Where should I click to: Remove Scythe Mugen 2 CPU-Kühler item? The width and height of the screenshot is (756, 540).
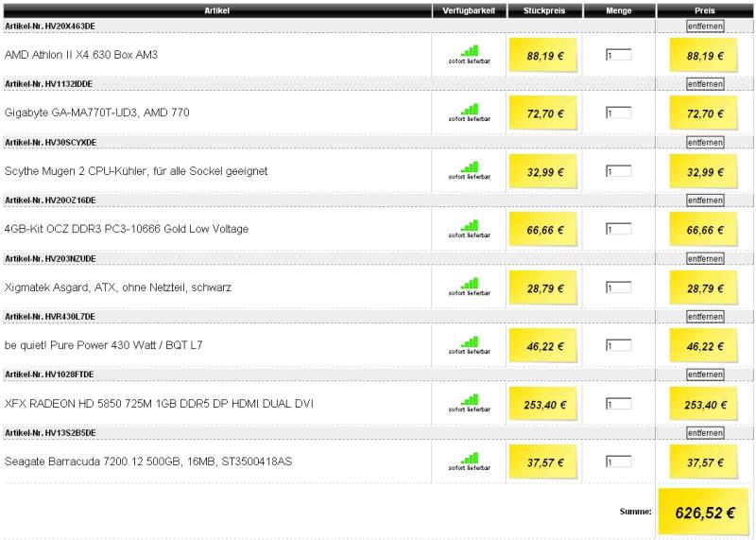click(x=705, y=143)
